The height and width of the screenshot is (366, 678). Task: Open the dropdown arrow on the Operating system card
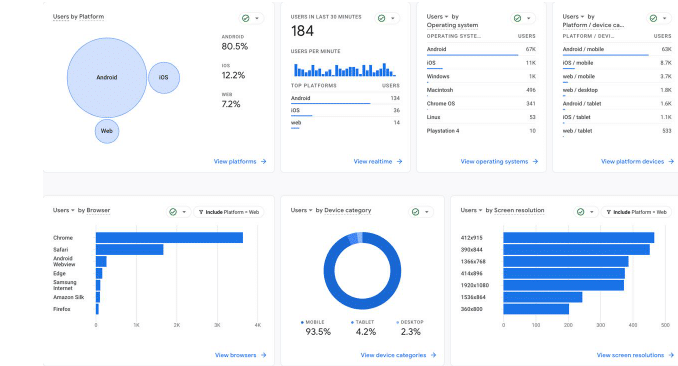[x=528, y=18]
